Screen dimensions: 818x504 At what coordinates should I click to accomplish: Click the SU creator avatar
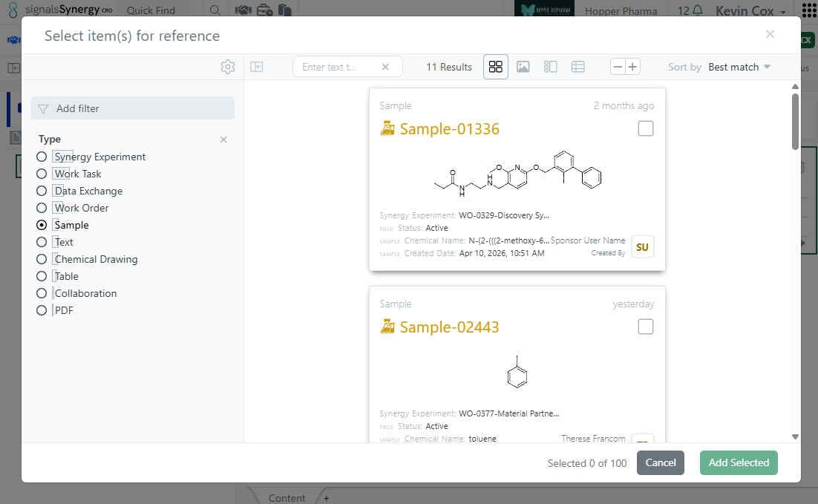coord(642,246)
